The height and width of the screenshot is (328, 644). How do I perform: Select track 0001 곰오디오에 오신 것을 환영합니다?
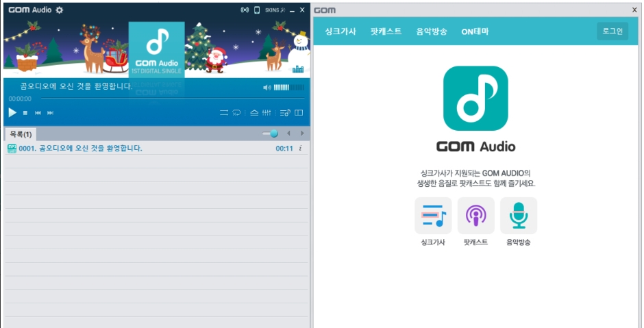click(156, 148)
